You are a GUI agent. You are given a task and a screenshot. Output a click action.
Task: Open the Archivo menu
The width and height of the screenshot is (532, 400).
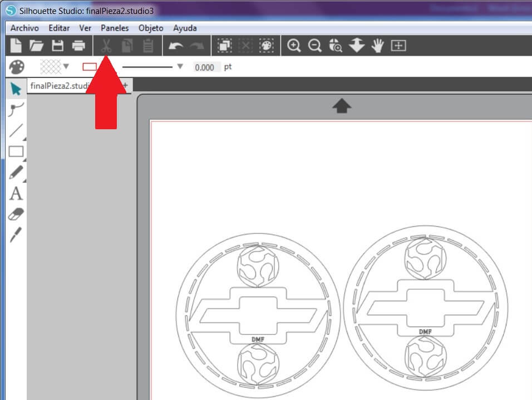pyautogui.click(x=24, y=28)
